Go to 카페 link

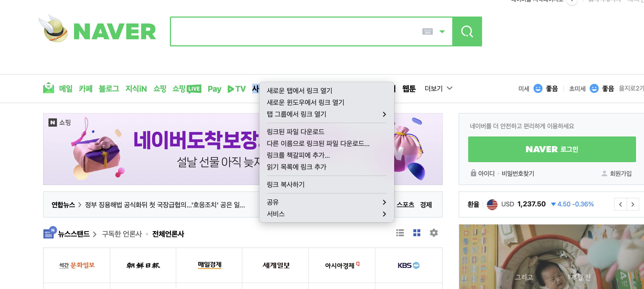click(85, 89)
